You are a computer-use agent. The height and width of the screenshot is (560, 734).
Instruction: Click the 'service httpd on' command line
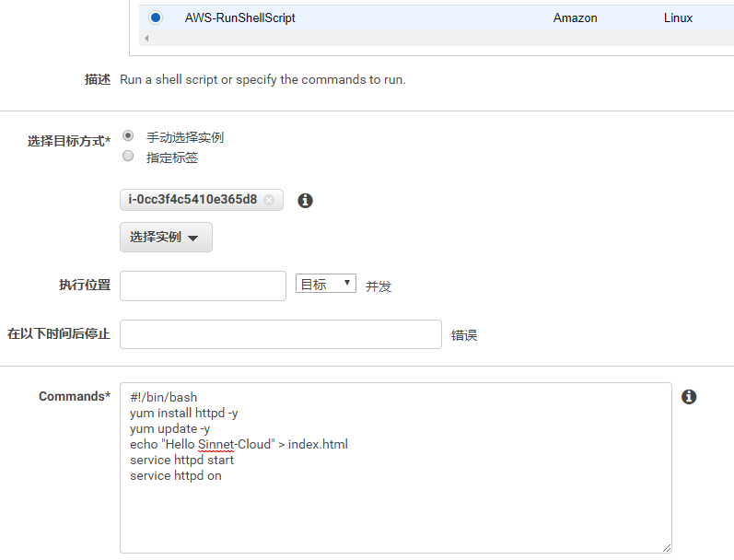click(176, 475)
